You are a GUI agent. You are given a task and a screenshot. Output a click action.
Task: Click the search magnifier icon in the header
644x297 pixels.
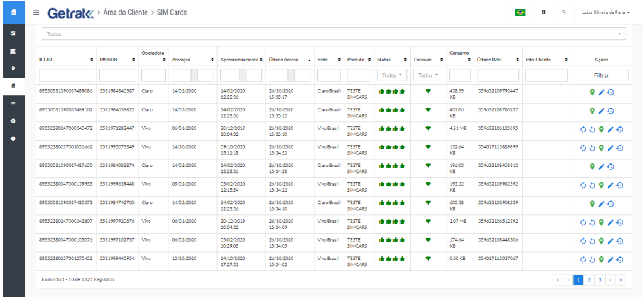pos(565,12)
